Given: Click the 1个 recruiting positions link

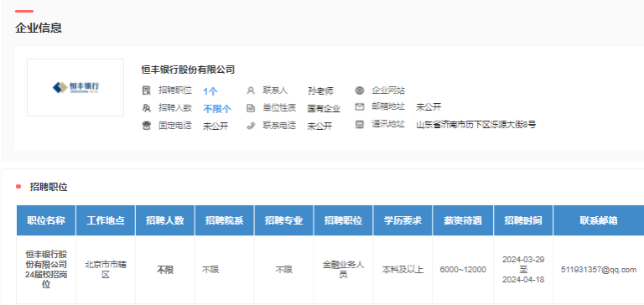Looking at the screenshot, I should click(210, 91).
